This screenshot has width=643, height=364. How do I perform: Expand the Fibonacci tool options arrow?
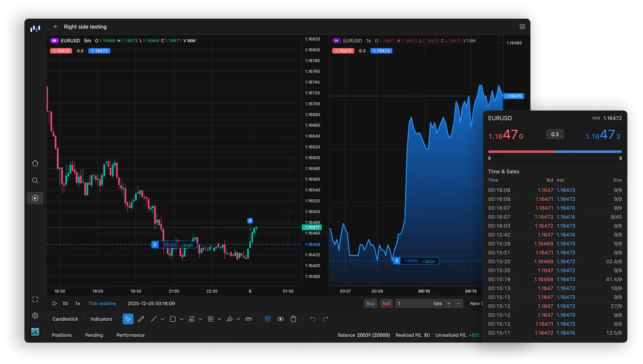pyautogui.click(x=220, y=319)
